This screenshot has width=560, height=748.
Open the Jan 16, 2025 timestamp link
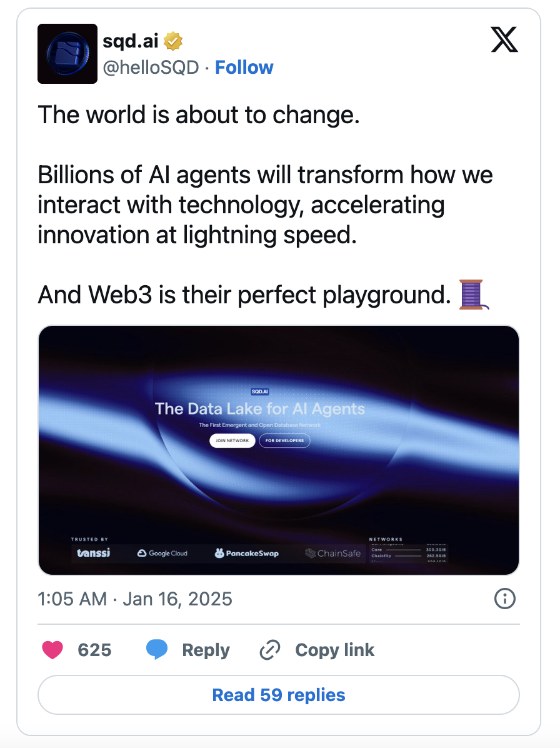point(135,599)
